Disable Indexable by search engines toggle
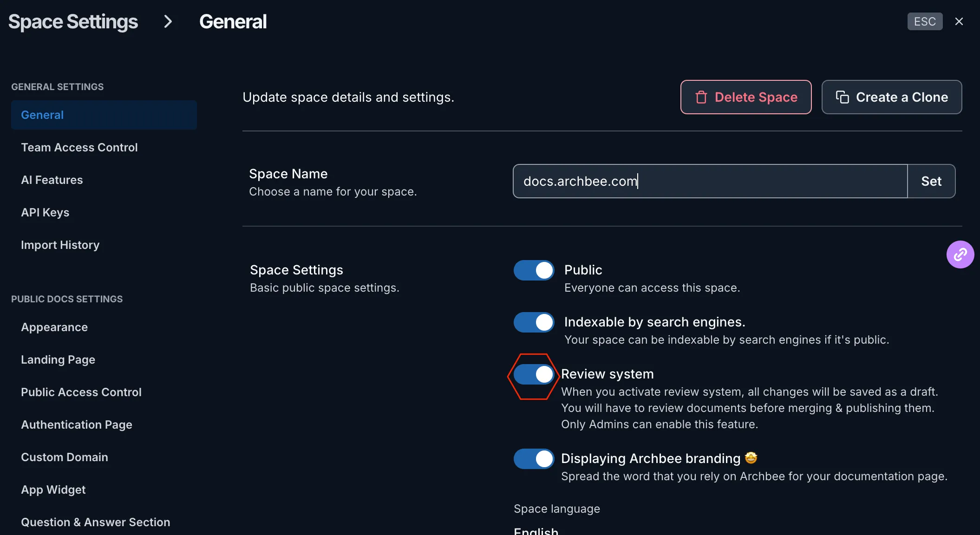 click(x=534, y=322)
